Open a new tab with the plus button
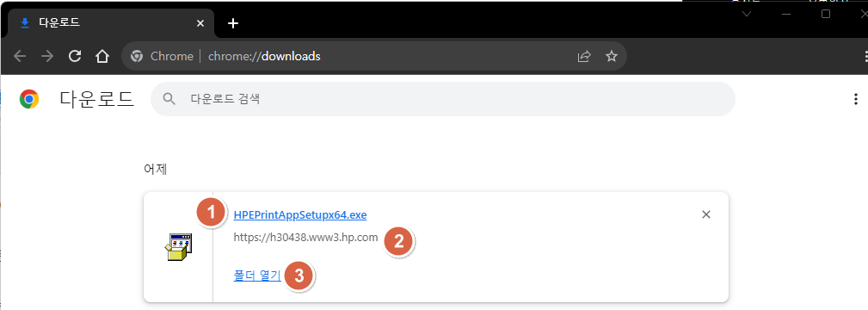The height and width of the screenshot is (310, 868). [233, 23]
